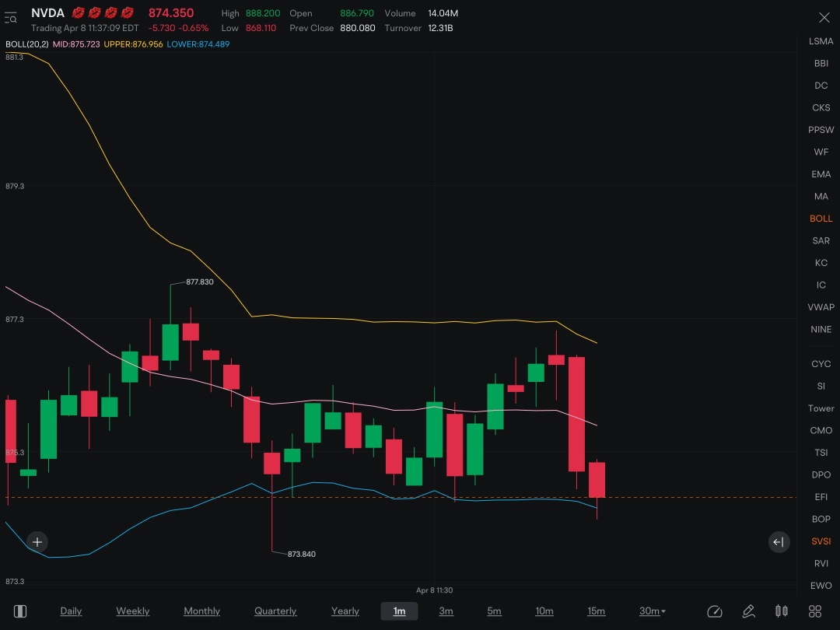The width and height of the screenshot is (840, 630).
Task: Click the change -5.730 -0.65% text
Action: pos(178,28)
